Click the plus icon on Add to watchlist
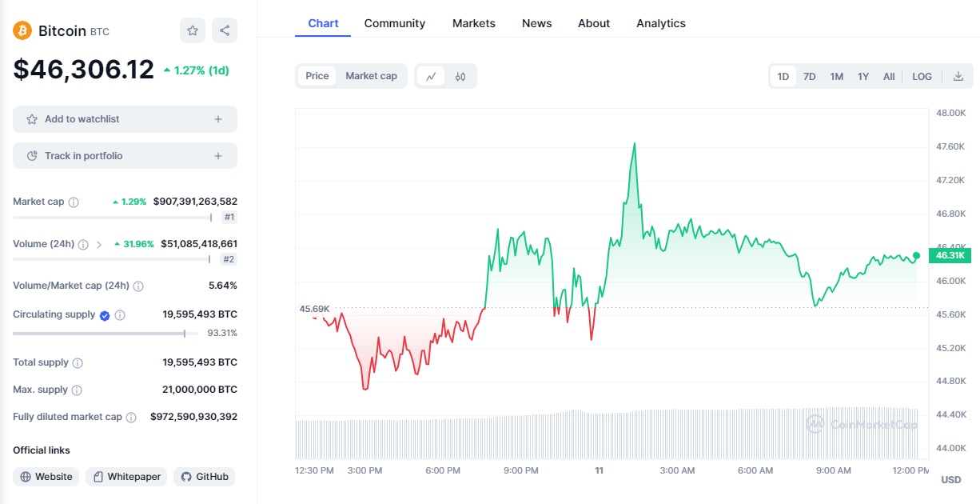 [218, 119]
